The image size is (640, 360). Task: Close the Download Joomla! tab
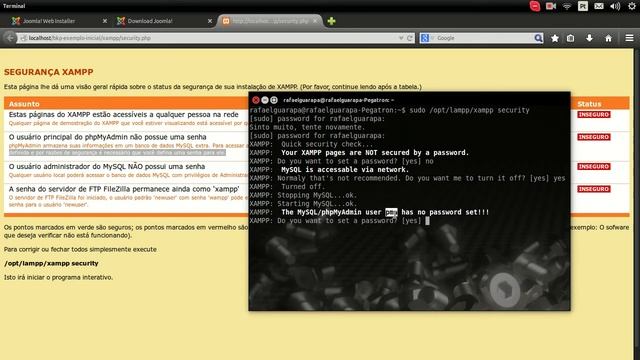[x=210, y=21]
